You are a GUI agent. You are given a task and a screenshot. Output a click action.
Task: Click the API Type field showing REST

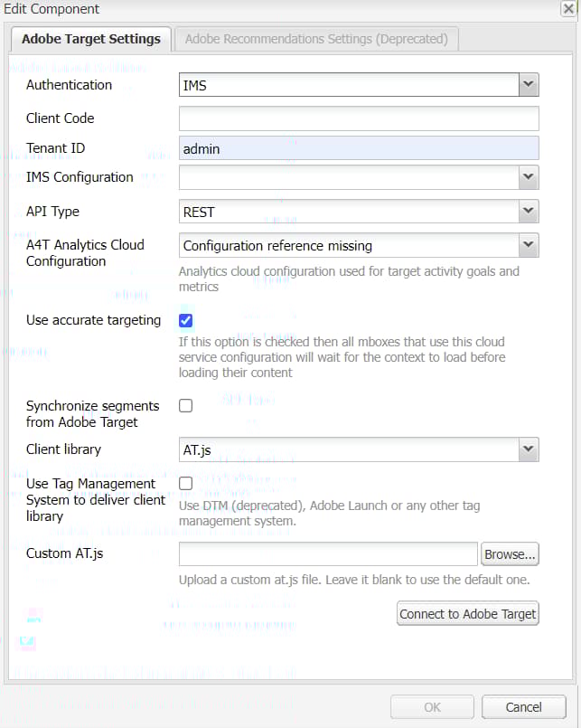tap(349, 212)
